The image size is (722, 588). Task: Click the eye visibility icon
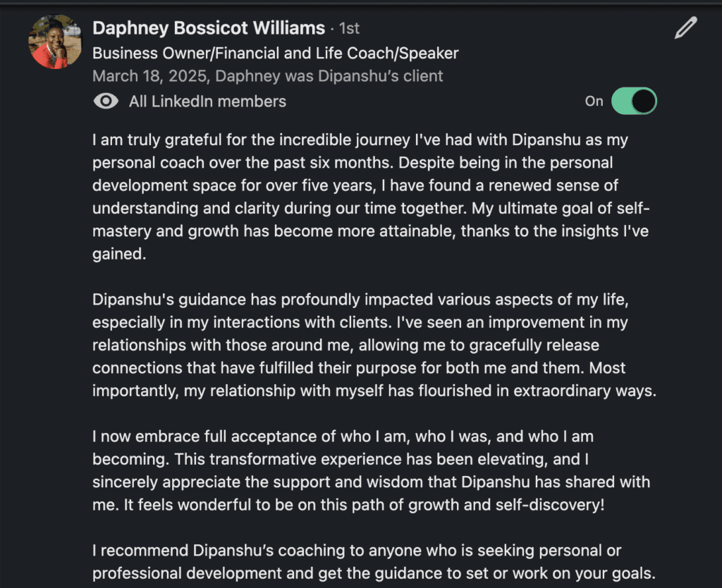[106, 102]
